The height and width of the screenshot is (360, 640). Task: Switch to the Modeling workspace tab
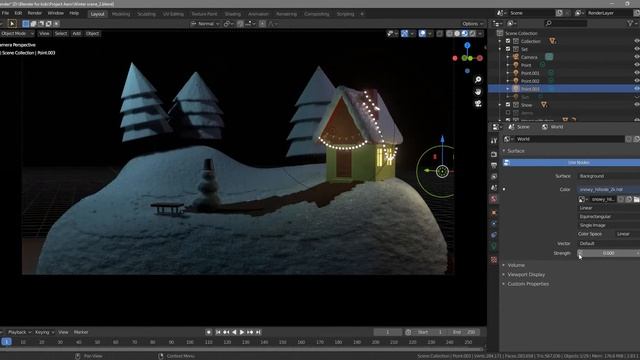click(121, 14)
